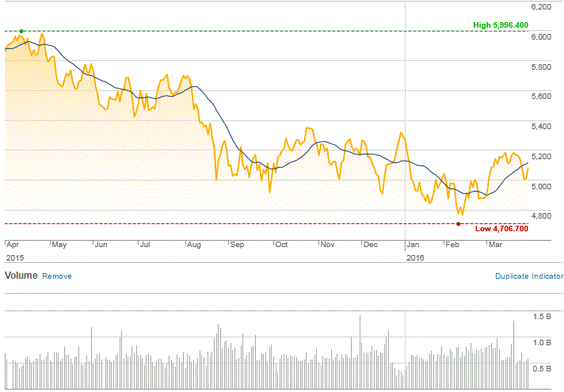Remove the Volume indicator
The image size is (564, 392).
pyautogui.click(x=56, y=276)
